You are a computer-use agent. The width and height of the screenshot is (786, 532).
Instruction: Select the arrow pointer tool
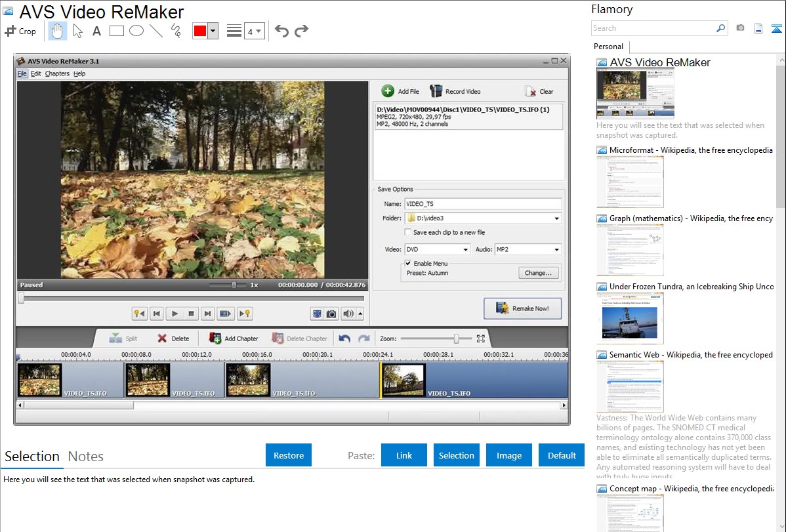(x=77, y=31)
